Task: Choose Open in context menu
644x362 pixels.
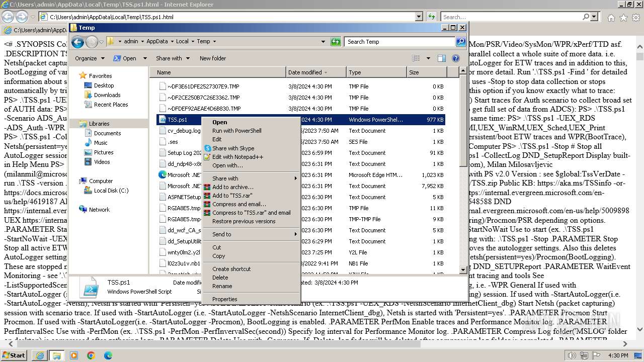Action: pos(251,122)
